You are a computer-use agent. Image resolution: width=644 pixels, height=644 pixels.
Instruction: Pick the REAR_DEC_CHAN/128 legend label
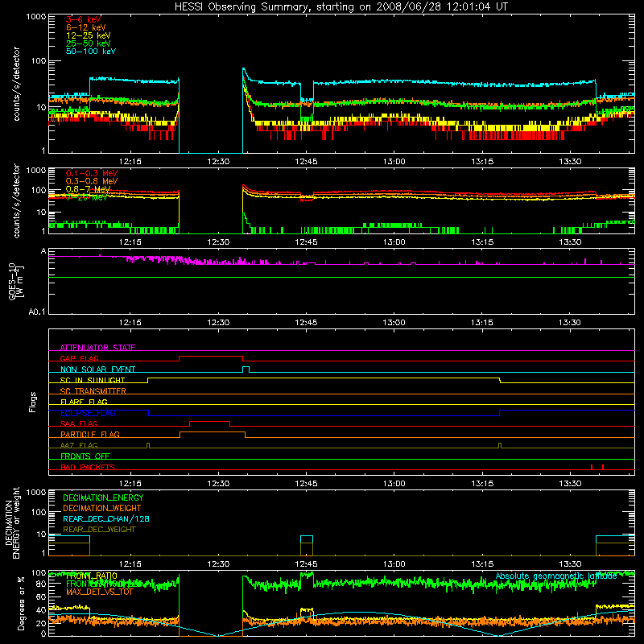106,518
